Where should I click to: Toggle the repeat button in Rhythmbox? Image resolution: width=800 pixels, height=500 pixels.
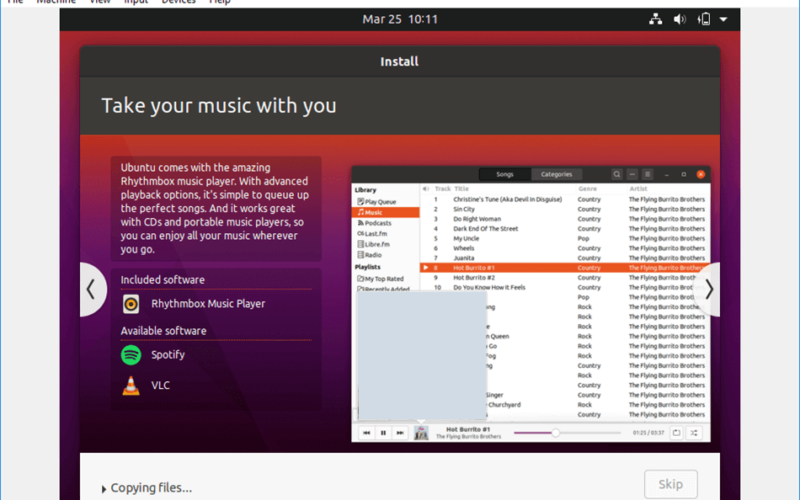(x=677, y=433)
